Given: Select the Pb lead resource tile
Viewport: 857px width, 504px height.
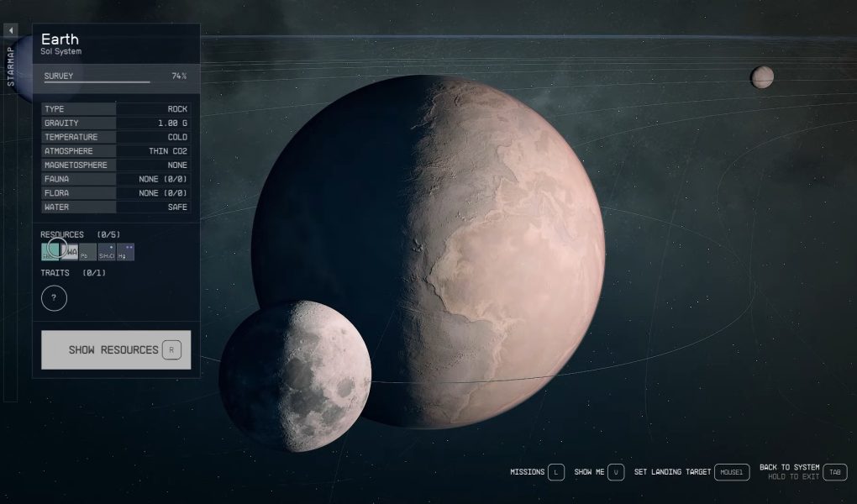Looking at the screenshot, I should [87, 251].
